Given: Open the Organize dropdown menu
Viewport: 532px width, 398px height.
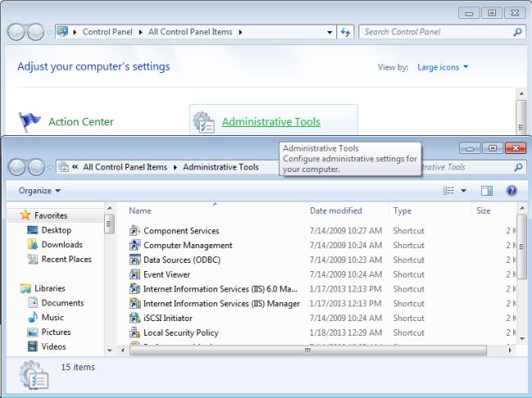Looking at the screenshot, I should pos(39,191).
